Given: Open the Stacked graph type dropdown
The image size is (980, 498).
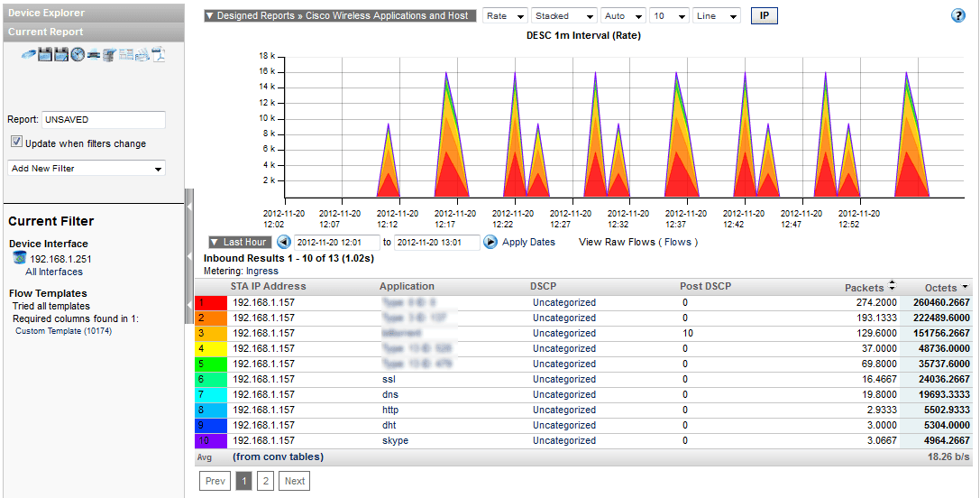Looking at the screenshot, I should [564, 16].
